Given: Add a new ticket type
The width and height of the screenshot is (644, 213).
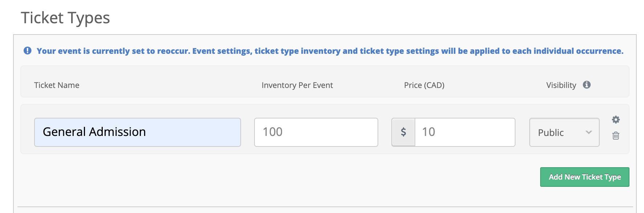Looking at the screenshot, I should 584,177.
